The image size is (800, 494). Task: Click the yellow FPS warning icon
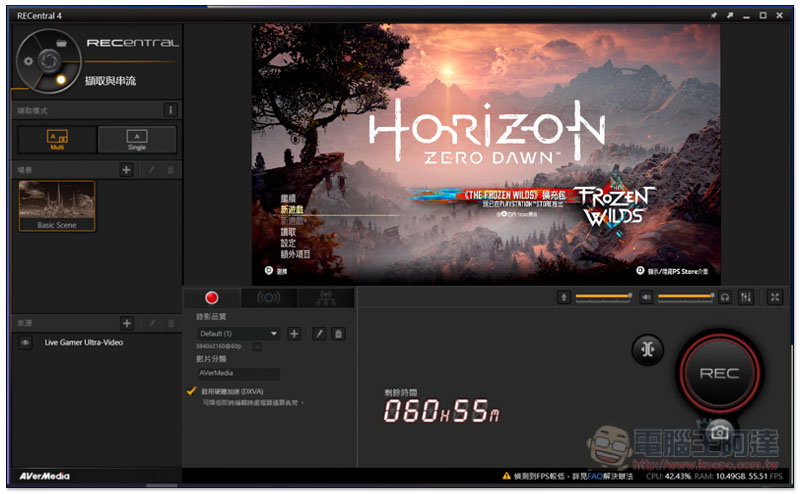point(506,476)
